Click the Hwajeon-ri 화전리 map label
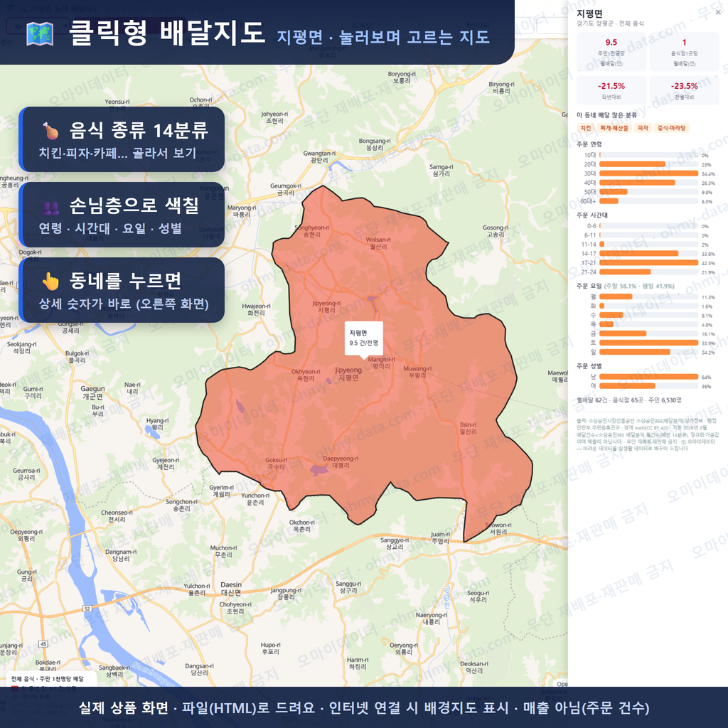This screenshot has width=728, height=728. 256,310
